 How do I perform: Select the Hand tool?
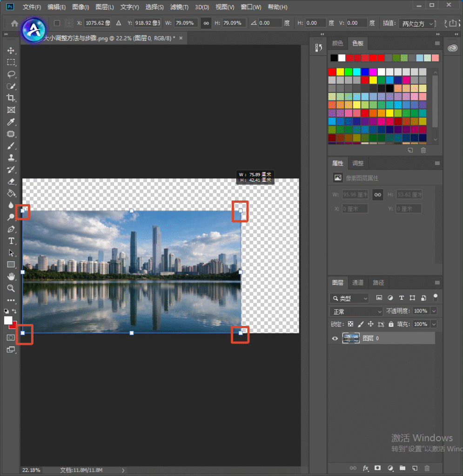(11, 276)
